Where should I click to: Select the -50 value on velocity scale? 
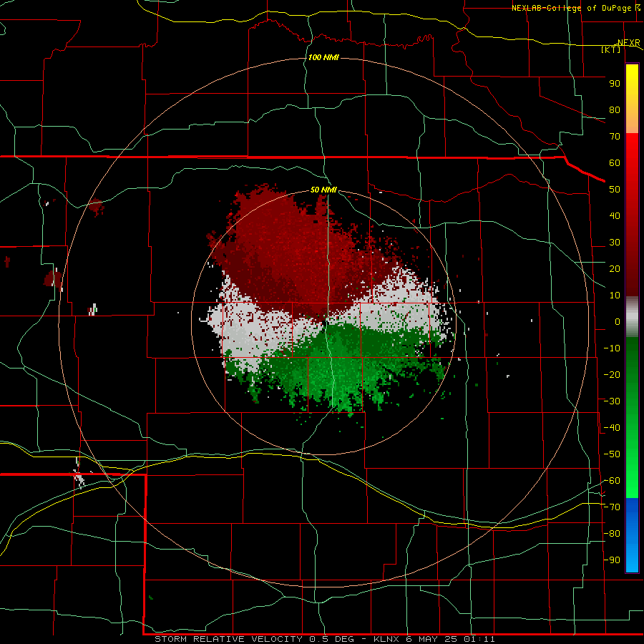tap(612, 454)
